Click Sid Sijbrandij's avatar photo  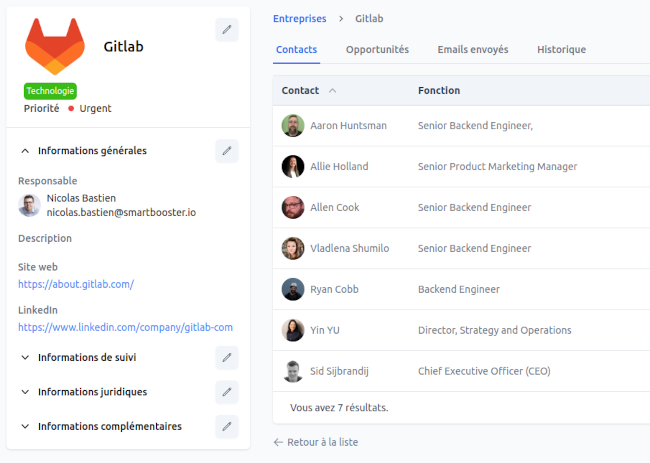coord(292,371)
